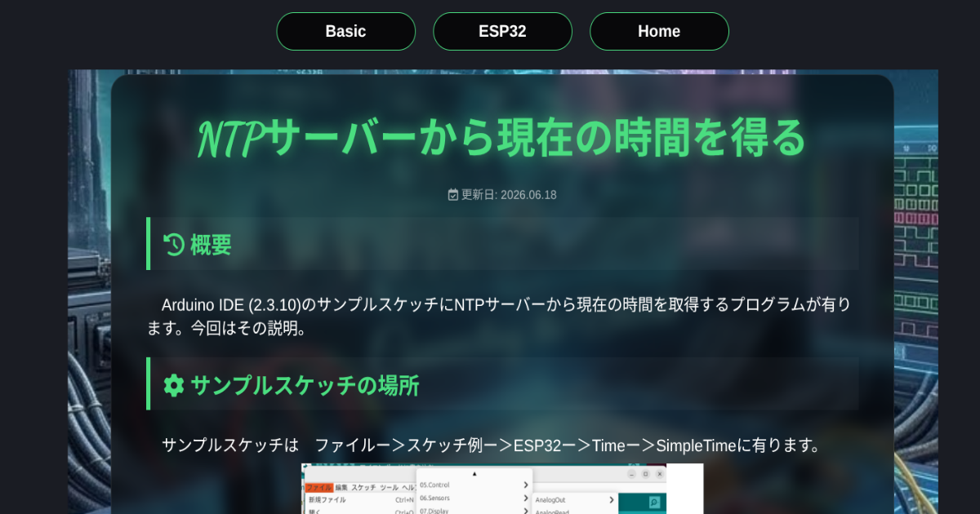The width and height of the screenshot is (980, 514).
Task: Open the スケッチ menu in the screenshot
Action: (x=363, y=487)
